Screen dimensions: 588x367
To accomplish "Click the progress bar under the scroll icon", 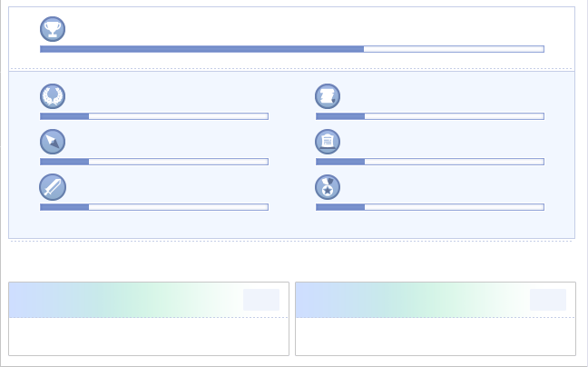I will (429, 116).
